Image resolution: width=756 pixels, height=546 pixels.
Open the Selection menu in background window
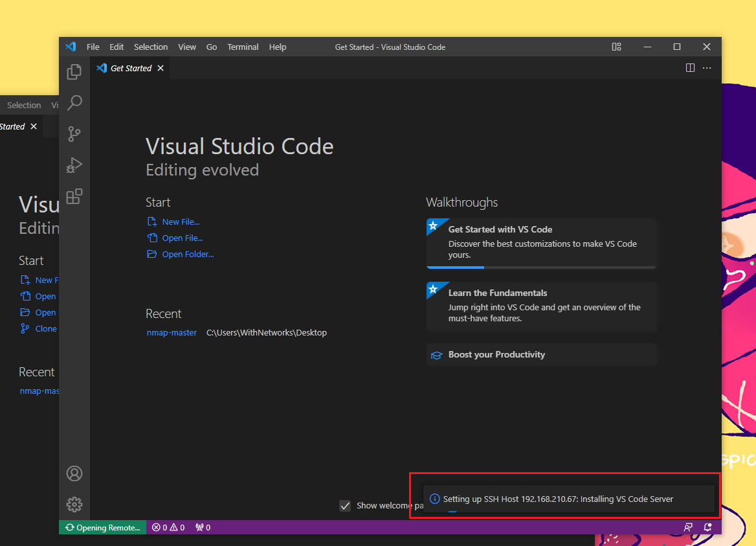pyautogui.click(x=24, y=105)
